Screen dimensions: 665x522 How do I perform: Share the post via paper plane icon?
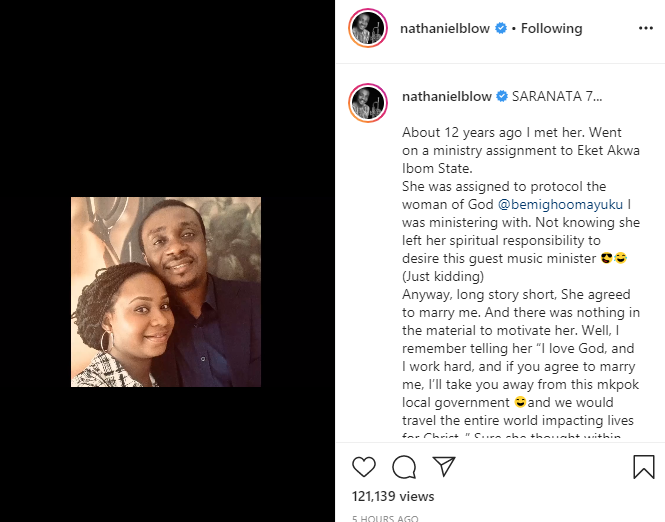pyautogui.click(x=444, y=467)
